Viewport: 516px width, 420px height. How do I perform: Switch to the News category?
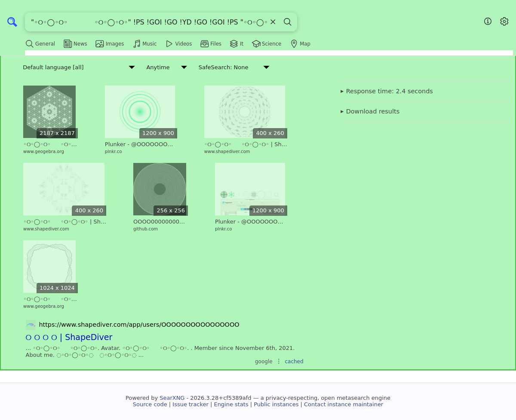tap(75, 44)
